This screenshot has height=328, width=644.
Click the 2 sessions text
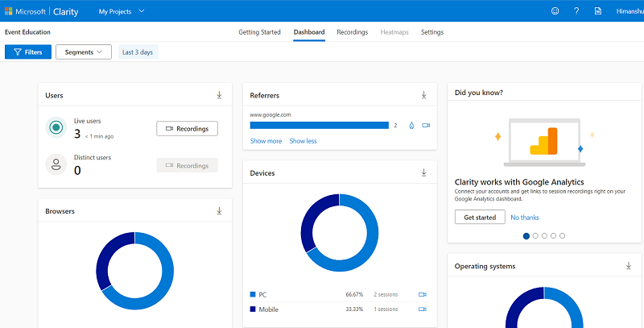386,294
